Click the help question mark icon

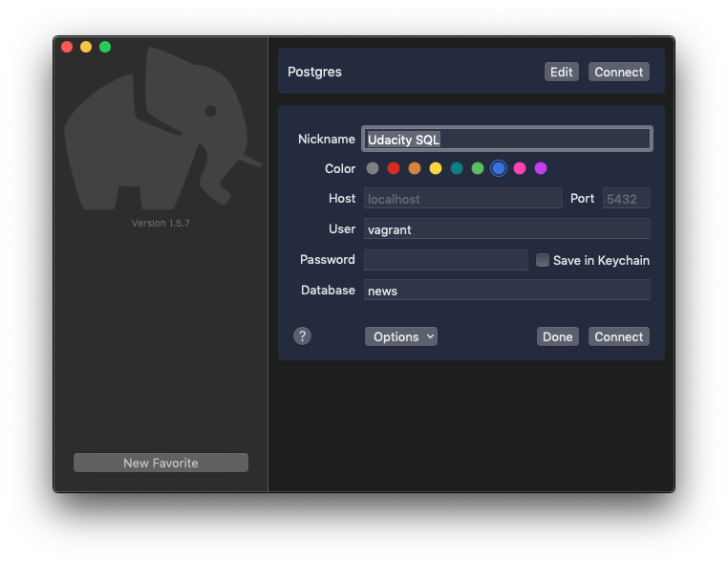[x=302, y=336]
